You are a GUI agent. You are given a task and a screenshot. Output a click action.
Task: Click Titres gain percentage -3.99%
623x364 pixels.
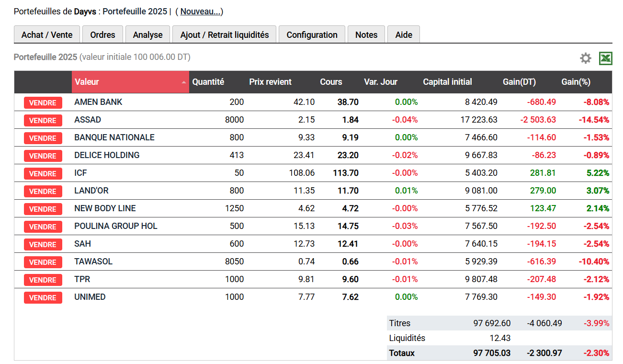click(x=597, y=323)
